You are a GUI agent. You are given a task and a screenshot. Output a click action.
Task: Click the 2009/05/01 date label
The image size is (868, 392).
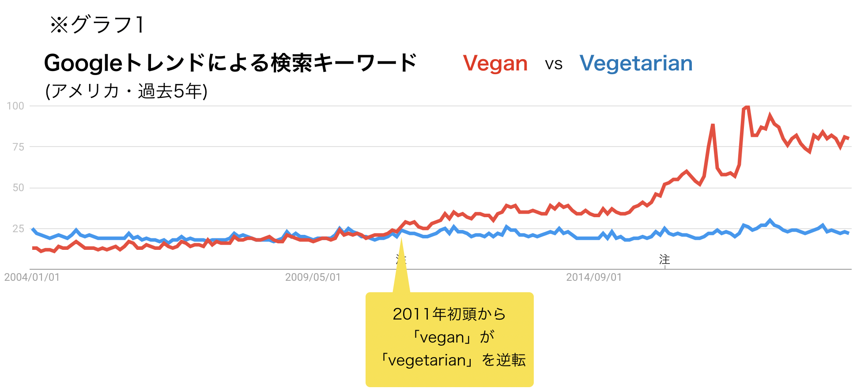point(313,277)
